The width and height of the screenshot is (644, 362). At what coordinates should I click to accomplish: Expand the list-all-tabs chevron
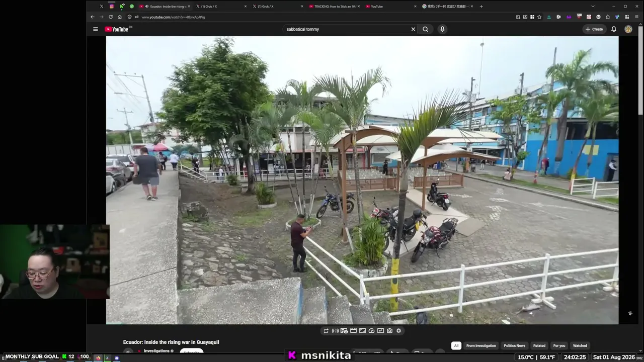click(593, 7)
